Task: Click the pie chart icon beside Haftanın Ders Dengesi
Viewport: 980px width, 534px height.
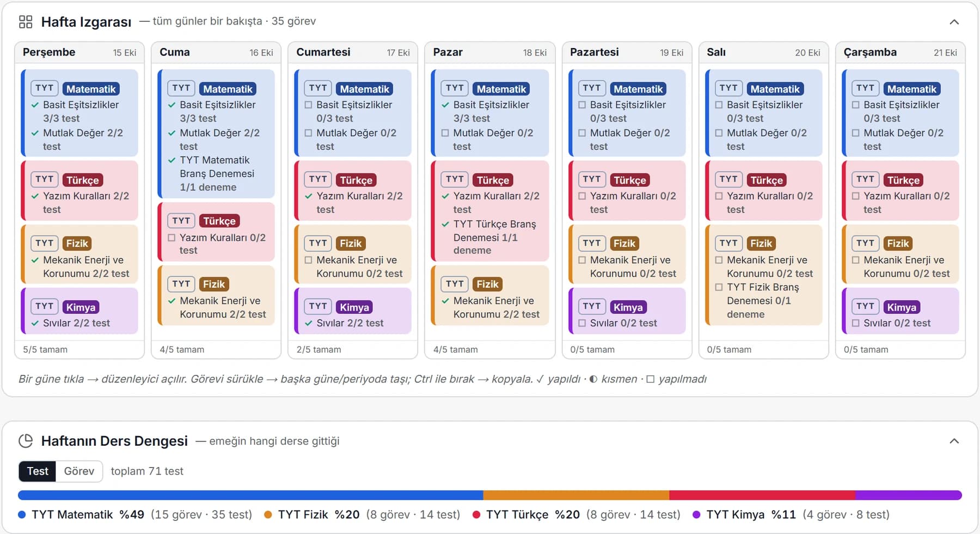Action: tap(26, 441)
